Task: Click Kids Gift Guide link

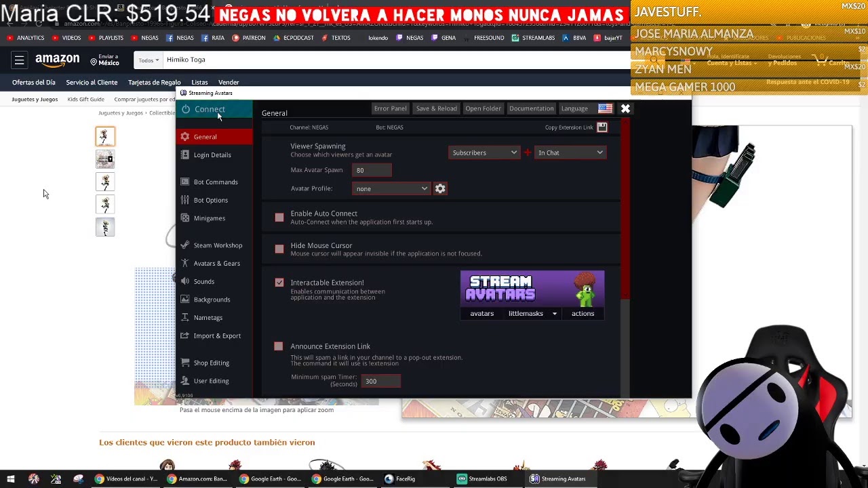Action: click(x=85, y=100)
